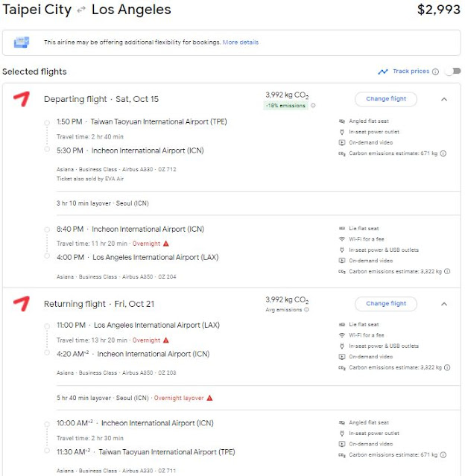Click the price graph icon beside Track prices
Image resolution: width=465 pixels, height=476 pixels.
383,72
